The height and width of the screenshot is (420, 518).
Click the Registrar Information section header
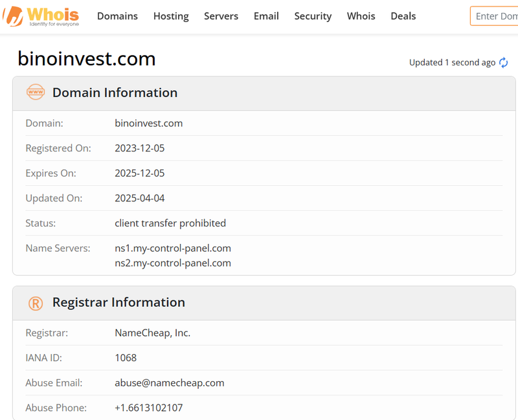[264, 303]
